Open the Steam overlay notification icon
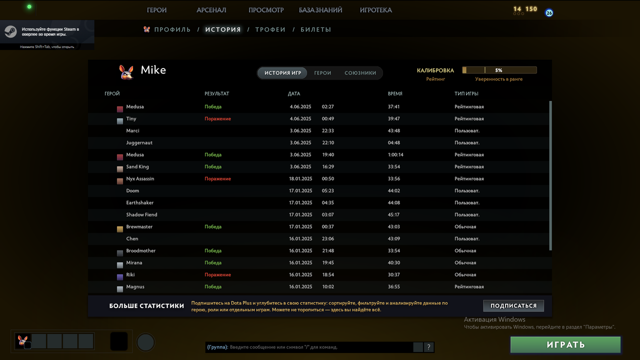This screenshot has height=360, width=640. (x=10, y=32)
